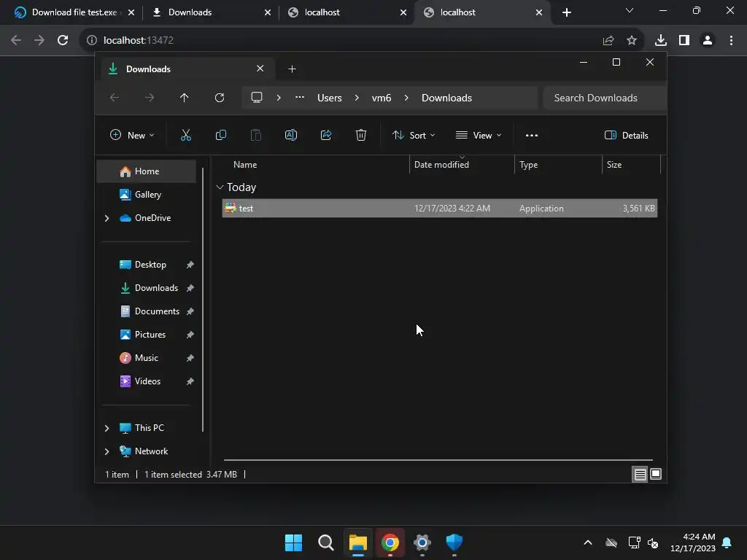
Task: Click the Rename icon in Explorer toolbar
Action: (x=290, y=135)
